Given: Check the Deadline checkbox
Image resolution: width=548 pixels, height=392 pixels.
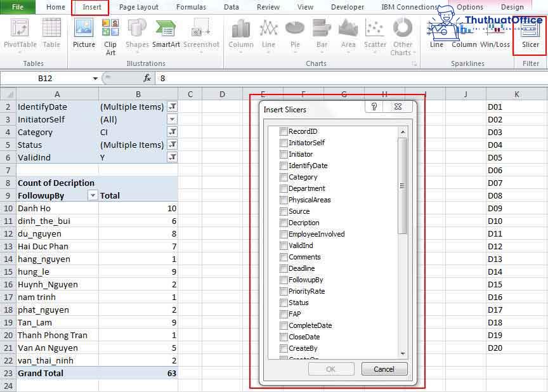Looking at the screenshot, I should coord(284,268).
